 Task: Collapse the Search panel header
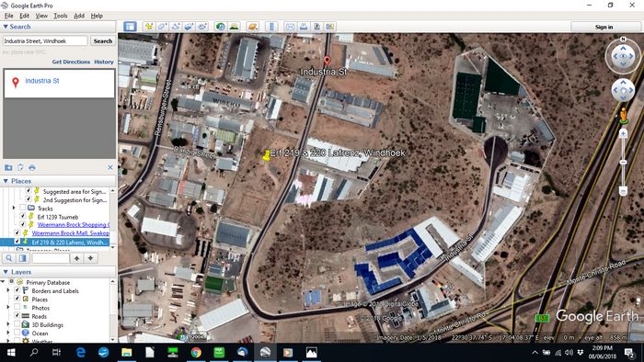point(6,27)
